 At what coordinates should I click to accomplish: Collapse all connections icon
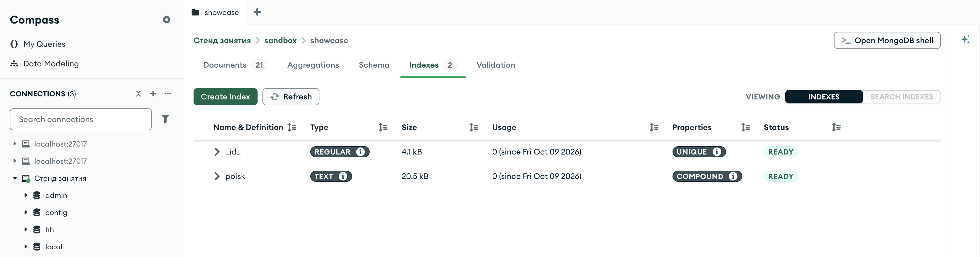(138, 94)
